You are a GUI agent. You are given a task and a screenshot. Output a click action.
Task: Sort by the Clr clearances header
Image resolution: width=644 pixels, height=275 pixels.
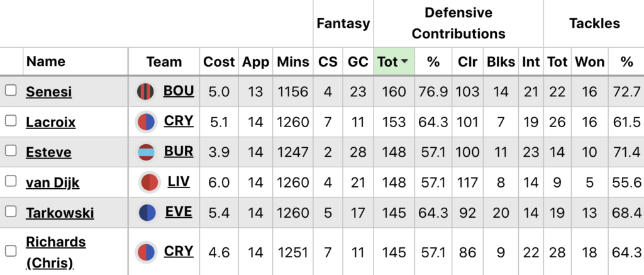[467, 62]
